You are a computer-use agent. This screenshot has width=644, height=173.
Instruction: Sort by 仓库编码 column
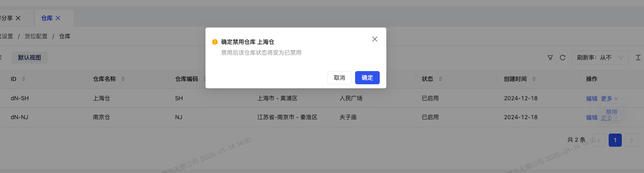tap(205, 79)
